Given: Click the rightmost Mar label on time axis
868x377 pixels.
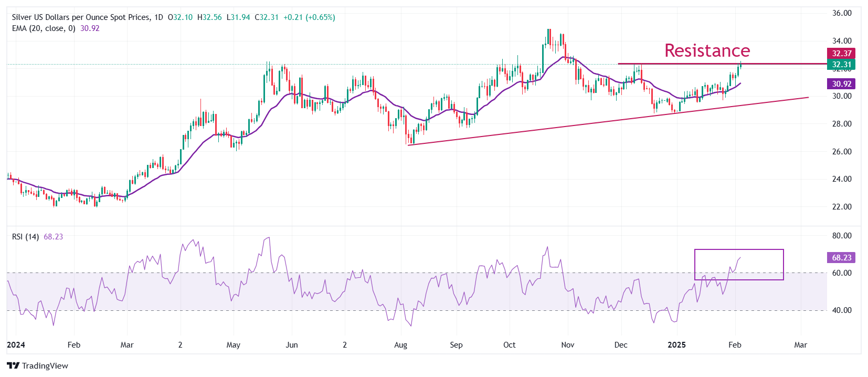Looking at the screenshot, I should point(800,345).
